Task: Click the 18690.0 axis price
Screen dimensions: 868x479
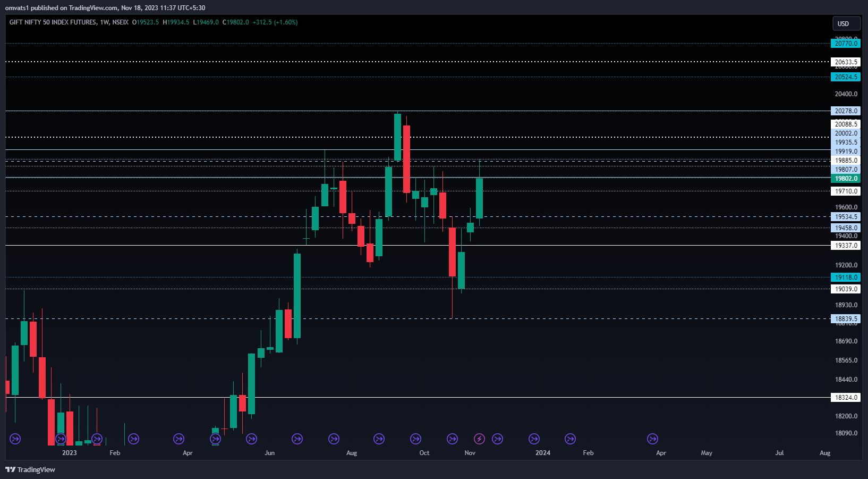Action: click(x=846, y=341)
